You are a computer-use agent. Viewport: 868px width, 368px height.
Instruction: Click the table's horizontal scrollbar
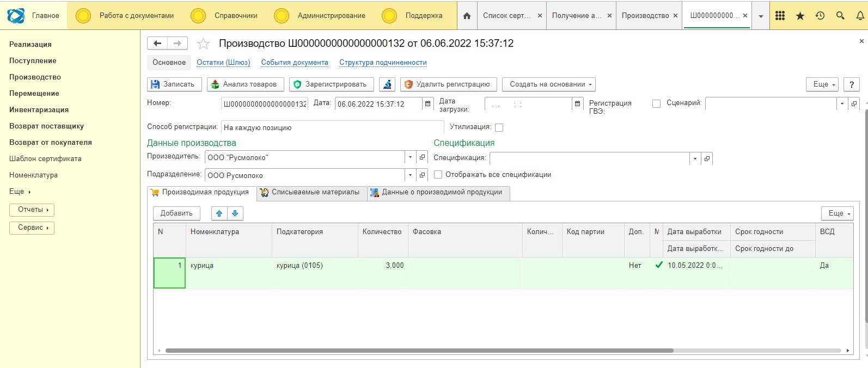click(x=419, y=351)
